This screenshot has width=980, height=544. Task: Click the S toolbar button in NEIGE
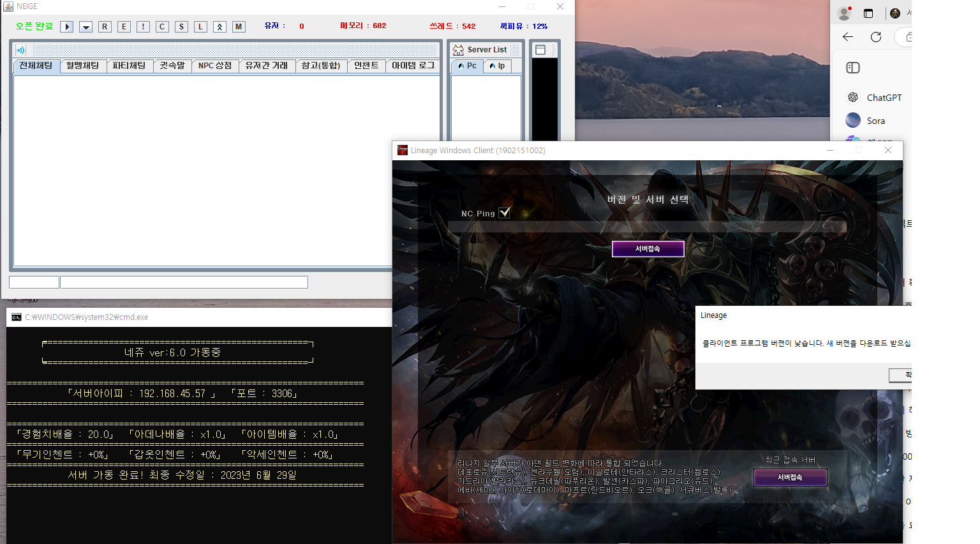point(182,27)
